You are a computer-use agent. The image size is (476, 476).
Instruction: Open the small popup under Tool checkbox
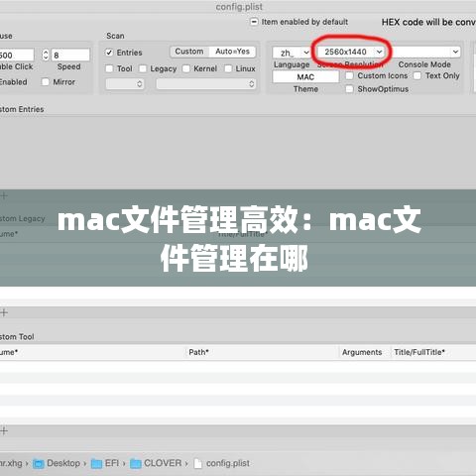click(125, 84)
